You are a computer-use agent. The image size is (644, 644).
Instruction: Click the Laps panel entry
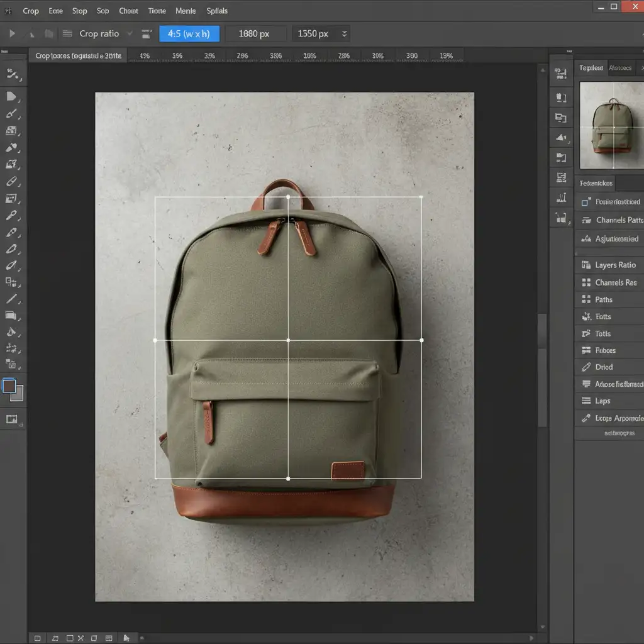click(x=602, y=401)
